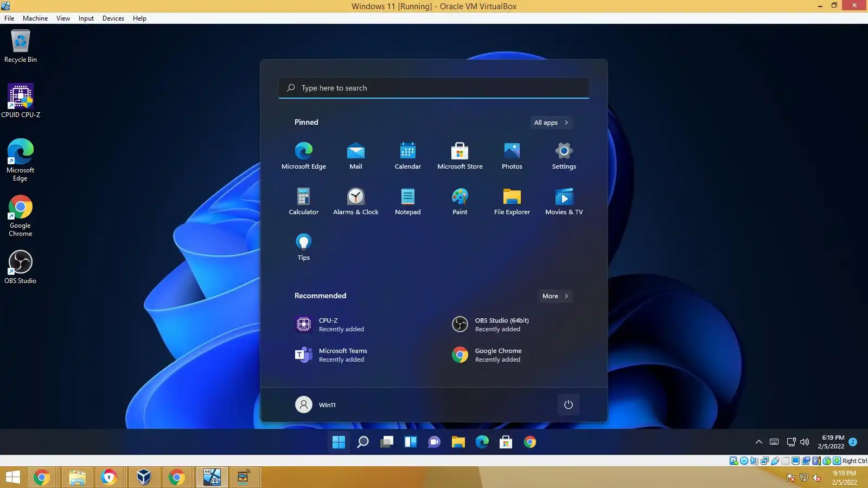The height and width of the screenshot is (488, 868).
Task: Open Teams Chat on the Windows 11 taskbar
Action: [435, 442]
